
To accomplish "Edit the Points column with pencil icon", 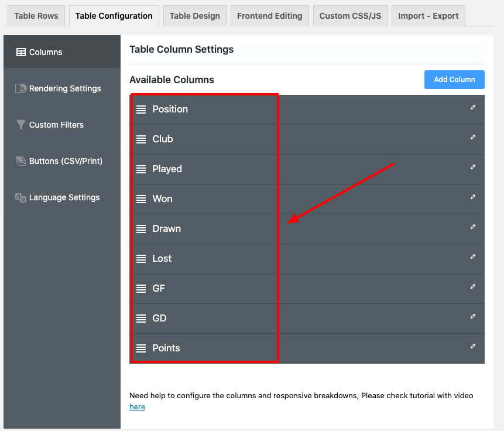I will 473,347.
